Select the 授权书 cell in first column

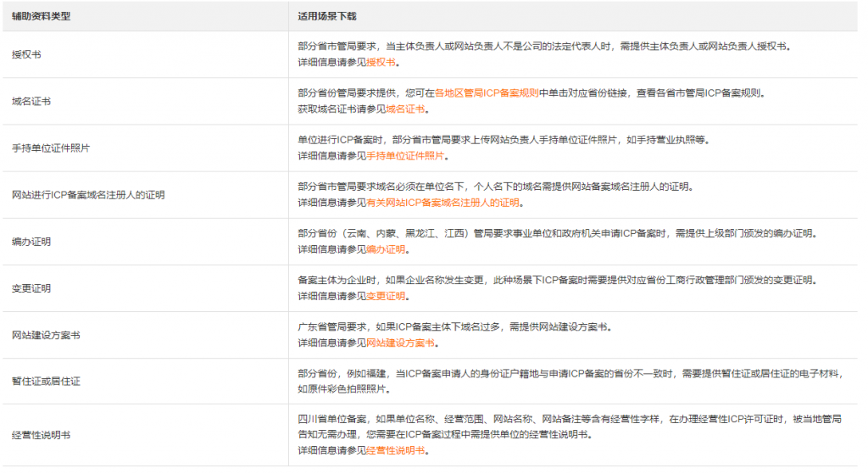click(26, 54)
